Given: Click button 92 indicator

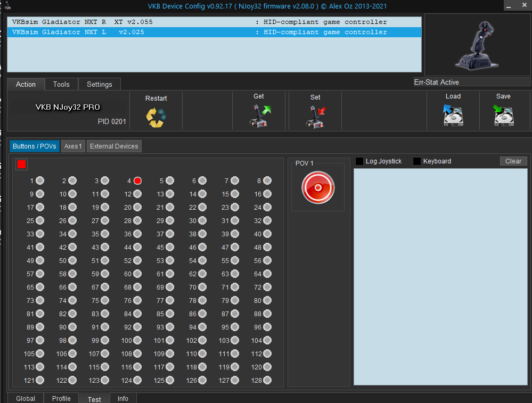Looking at the screenshot, I should pyautogui.click(x=137, y=327).
